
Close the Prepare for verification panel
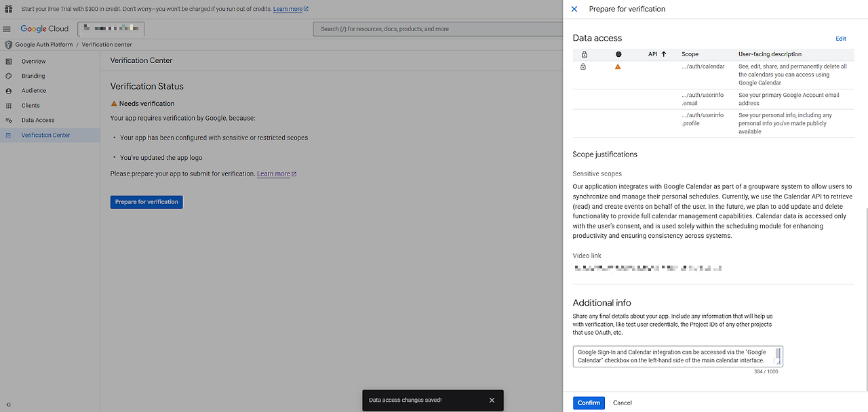[574, 9]
